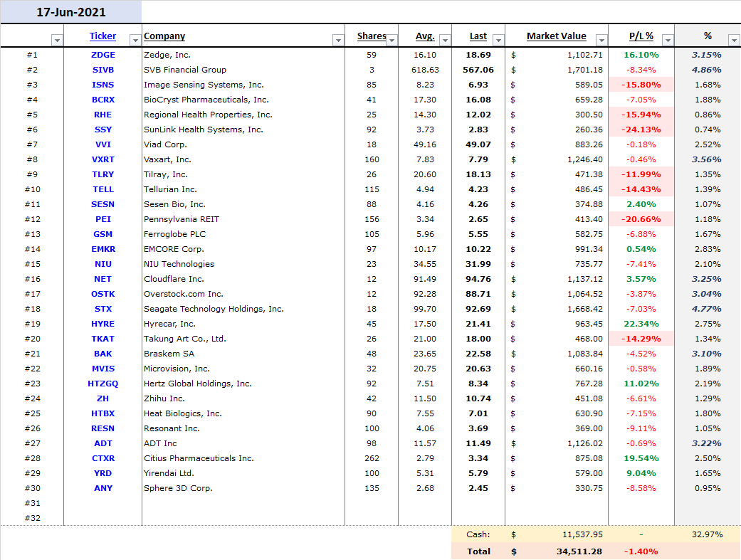Image resolution: width=741 pixels, height=560 pixels.
Task: Select the market value cell 1,701.18
Action: pyautogui.click(x=557, y=70)
